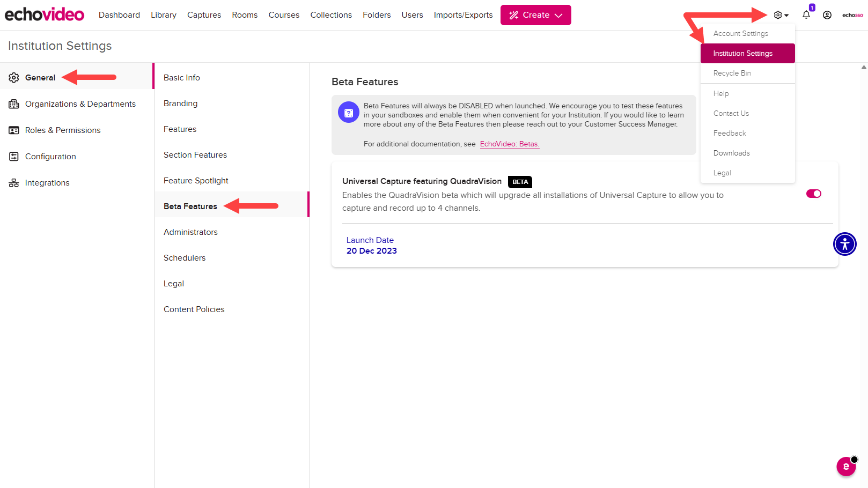This screenshot has height=488, width=868.
Task: Click the Beta Features info icon in notice
Action: [348, 112]
